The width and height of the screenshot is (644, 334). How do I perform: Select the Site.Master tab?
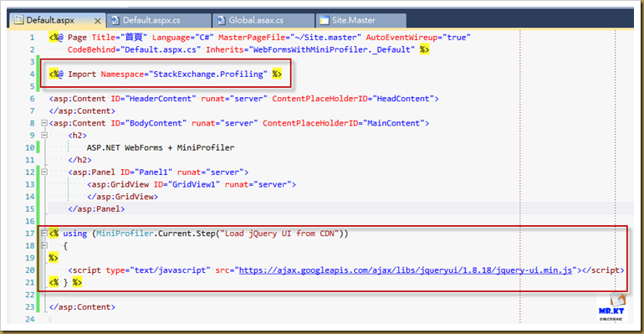point(361,20)
